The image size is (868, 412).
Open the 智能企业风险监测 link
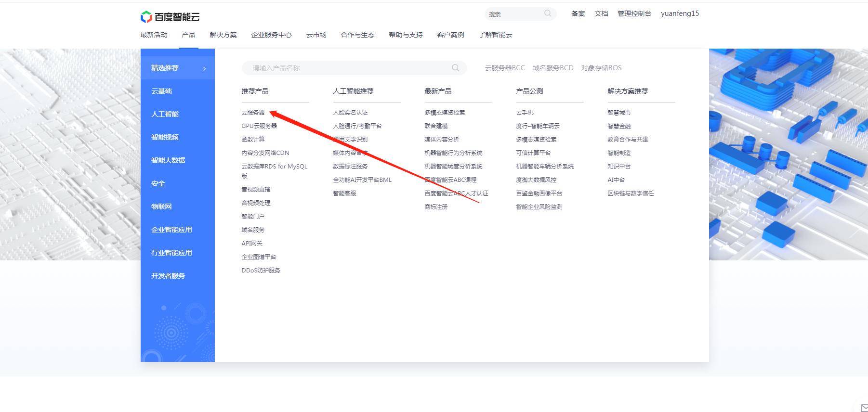click(x=539, y=206)
